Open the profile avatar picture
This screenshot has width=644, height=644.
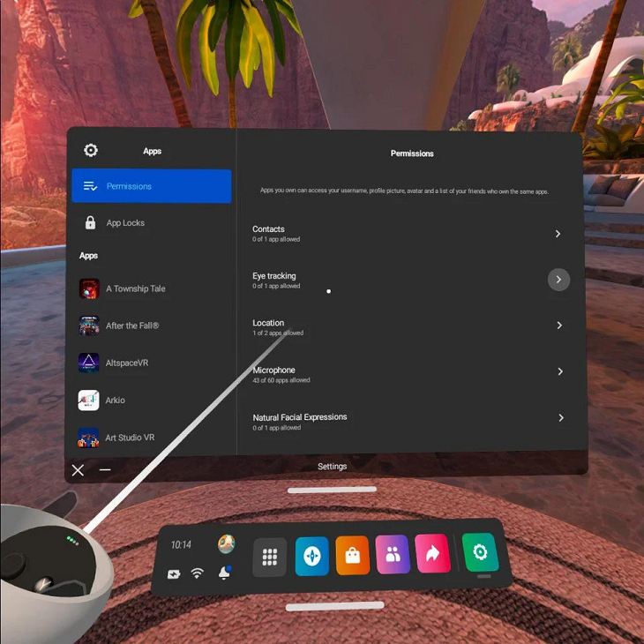coord(226,543)
